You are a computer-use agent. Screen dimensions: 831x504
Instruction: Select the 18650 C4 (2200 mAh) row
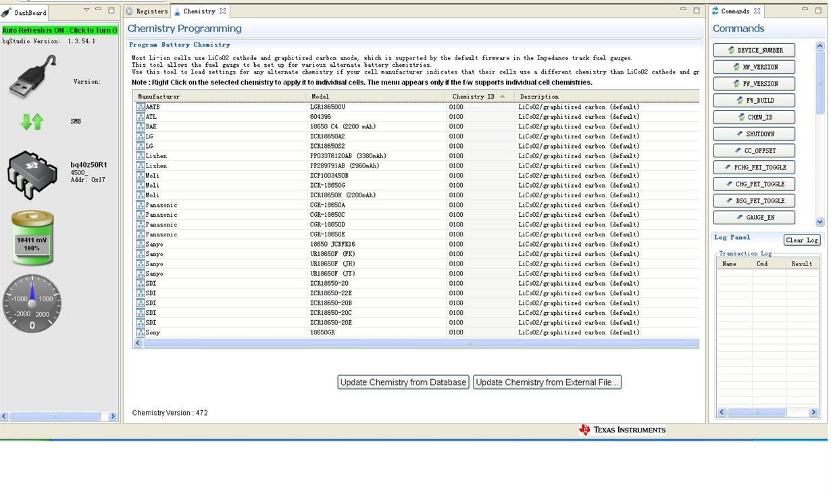point(416,126)
